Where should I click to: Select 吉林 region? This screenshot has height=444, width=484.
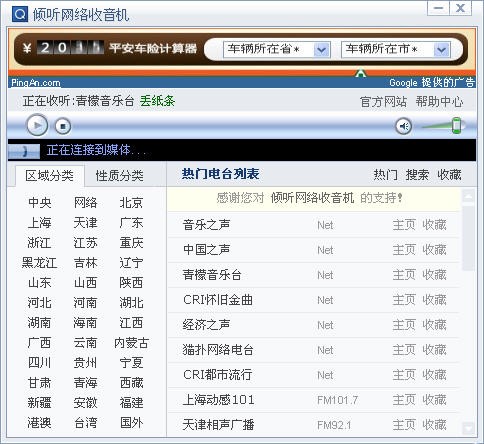[x=85, y=263]
